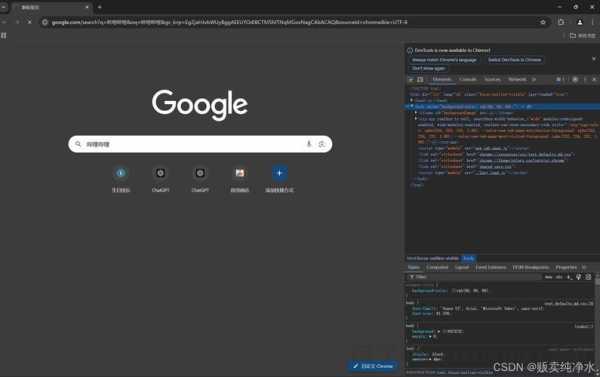
Task: Open background-color swatch in element.style
Action: coord(453,291)
